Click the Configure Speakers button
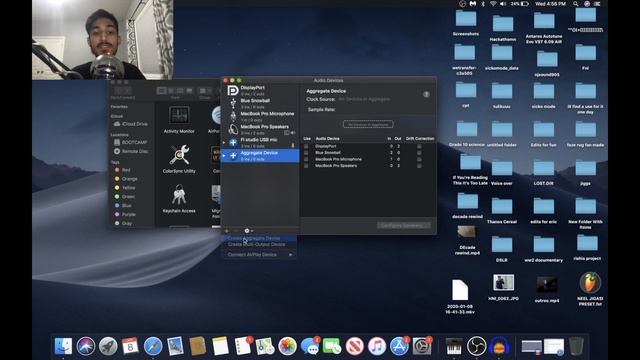The image size is (640, 360). (403, 225)
